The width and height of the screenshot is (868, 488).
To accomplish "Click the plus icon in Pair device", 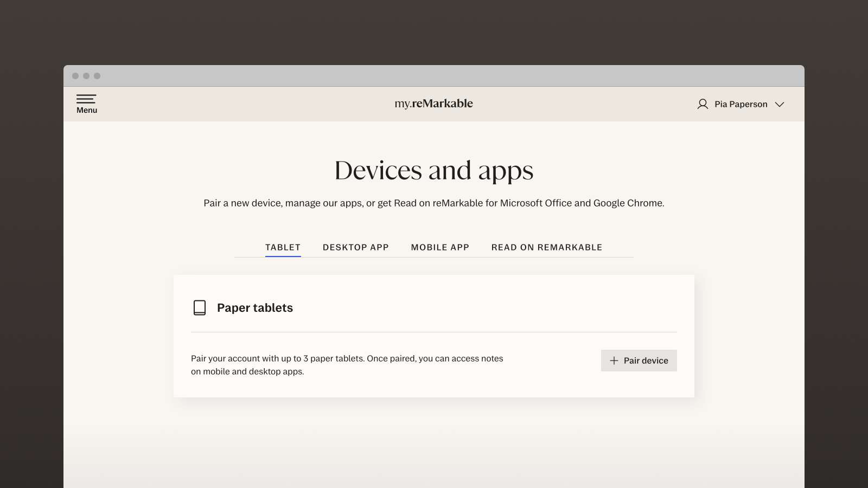I will pyautogui.click(x=614, y=361).
